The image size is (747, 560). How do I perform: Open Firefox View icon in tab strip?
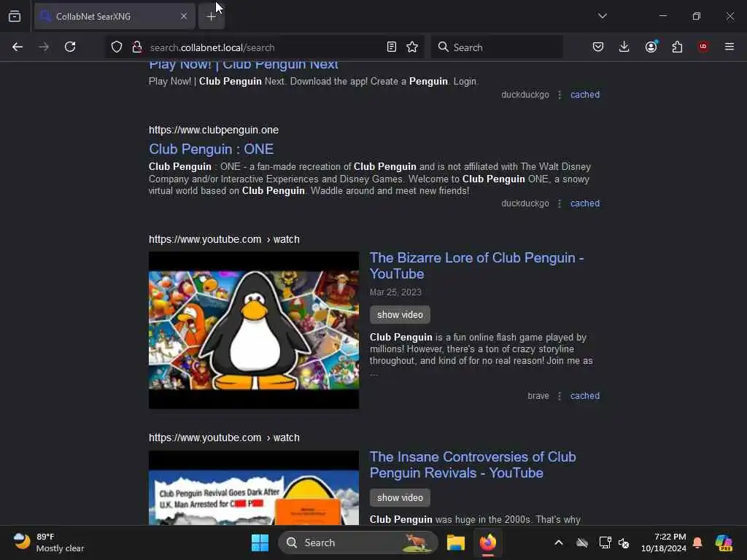click(15, 16)
